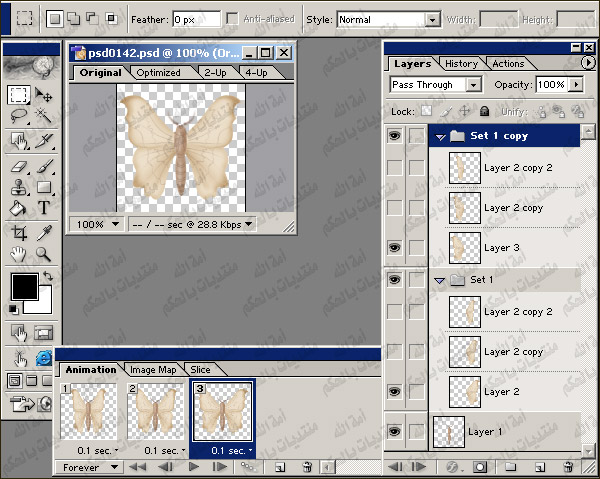Pick the Paint Bucket tool
The width and height of the screenshot is (600, 479).
pyautogui.click(x=18, y=208)
